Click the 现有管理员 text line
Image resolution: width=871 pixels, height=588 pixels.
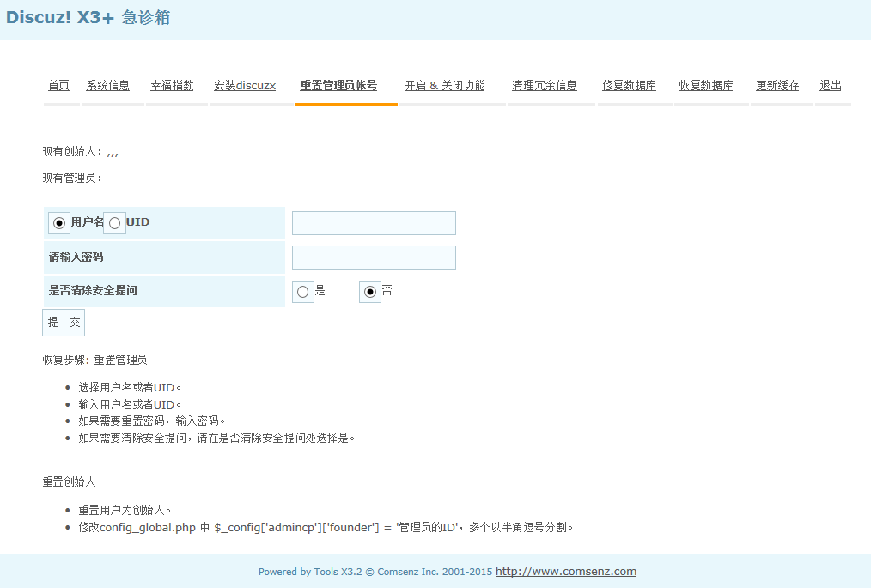pyautogui.click(x=72, y=179)
